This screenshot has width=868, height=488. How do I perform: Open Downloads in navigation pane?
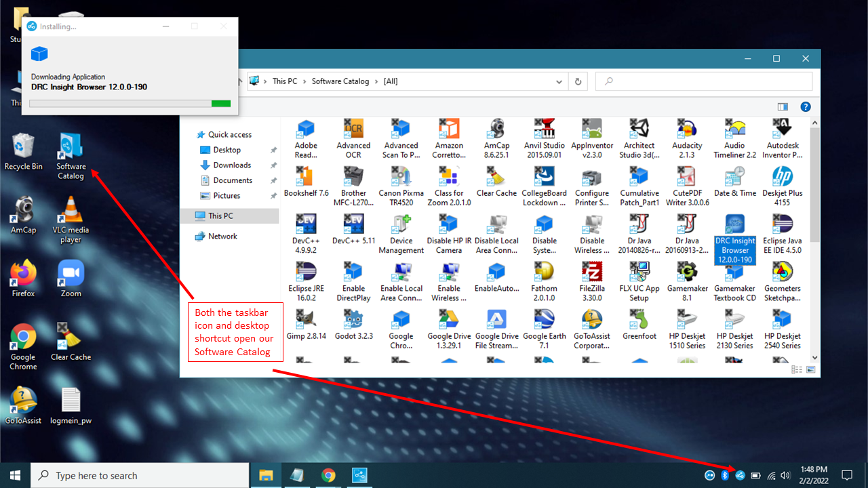coord(232,165)
